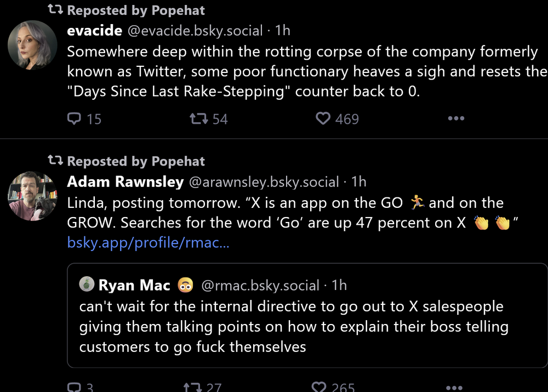Open evacide display name profile link
548x392 pixels.
[94, 31]
